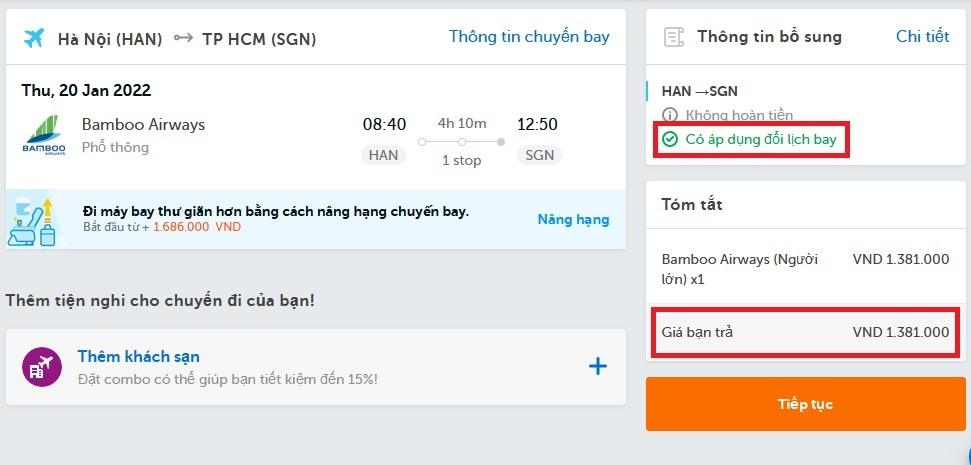The image size is (971, 465).
Task: Click the Giá bạn trả total row
Action: [805, 332]
